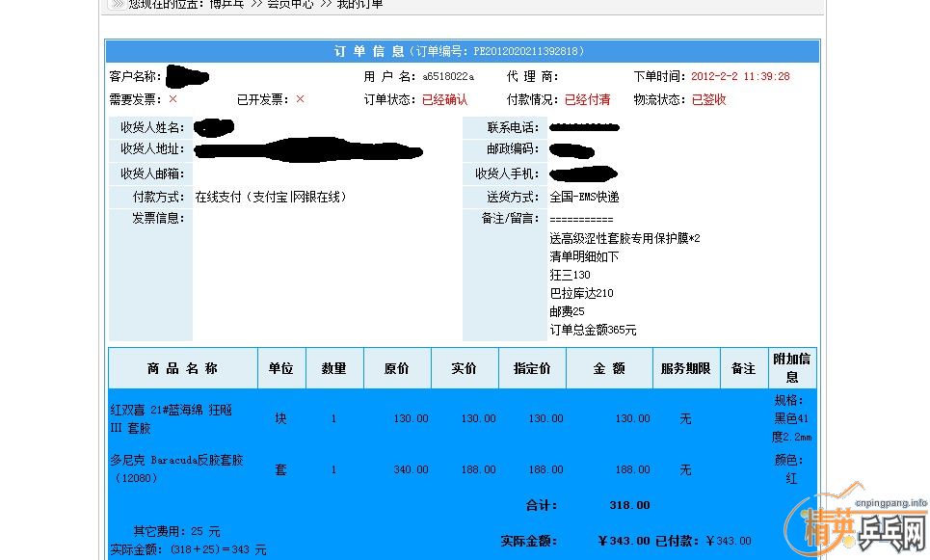
Task: Toggle the invoice required × mark
Action: (x=174, y=100)
